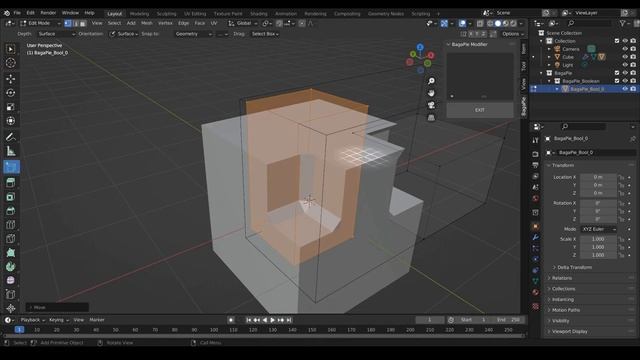The image size is (640, 360).
Task: Select the Knife tool
Action: [x=11, y=239]
